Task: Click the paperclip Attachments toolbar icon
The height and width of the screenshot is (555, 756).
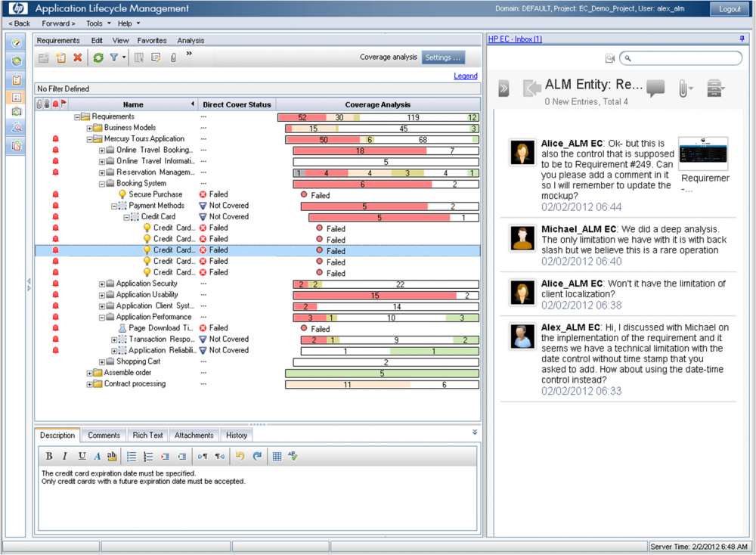Action: pos(173,58)
